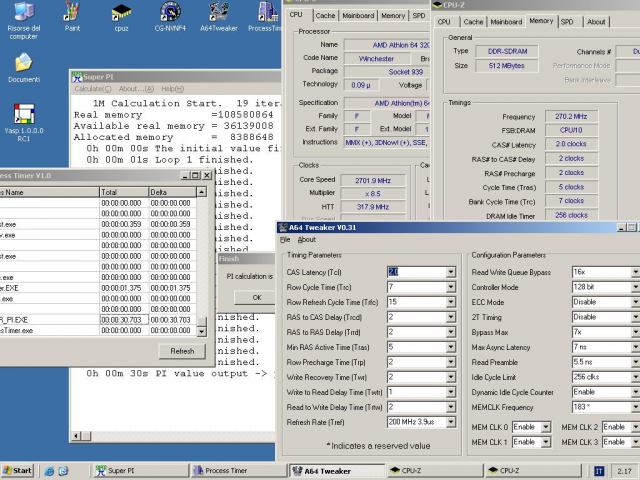Expand CAS Latency (Tcl) dropdown
640x480 pixels.
click(x=451, y=272)
